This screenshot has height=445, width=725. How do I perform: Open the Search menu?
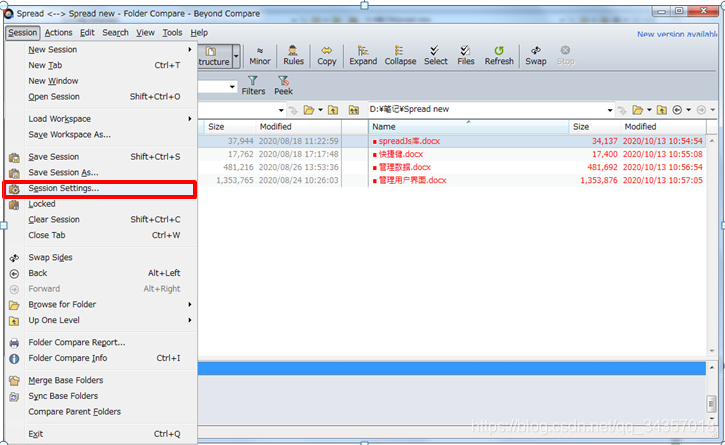[x=116, y=33]
